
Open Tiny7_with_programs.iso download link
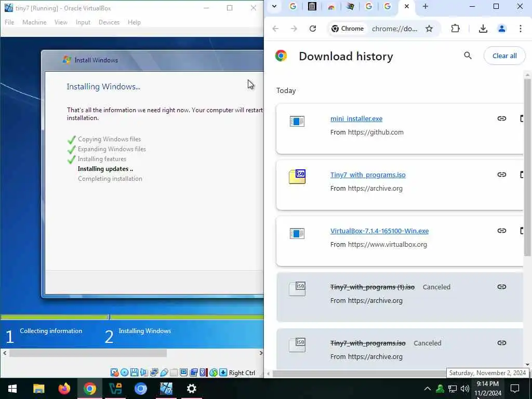coord(368,175)
